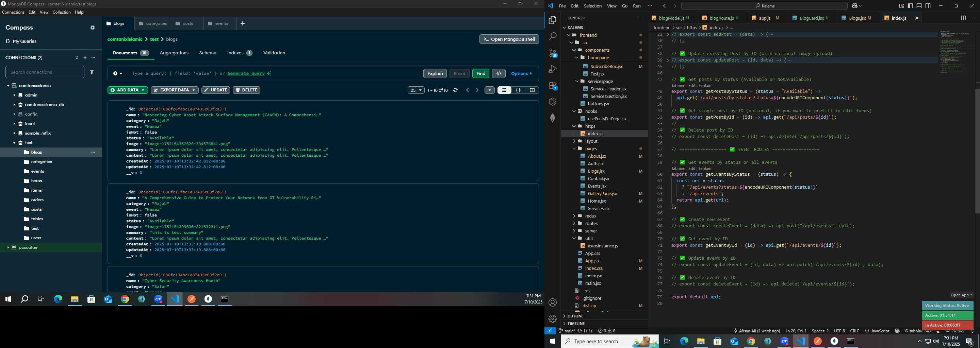Click the Explain button
Screen dimensions: 980x348
coord(435,73)
